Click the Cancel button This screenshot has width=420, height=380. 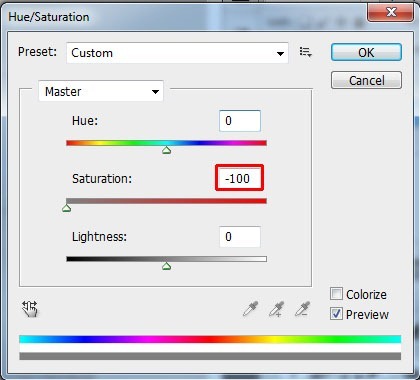(366, 80)
